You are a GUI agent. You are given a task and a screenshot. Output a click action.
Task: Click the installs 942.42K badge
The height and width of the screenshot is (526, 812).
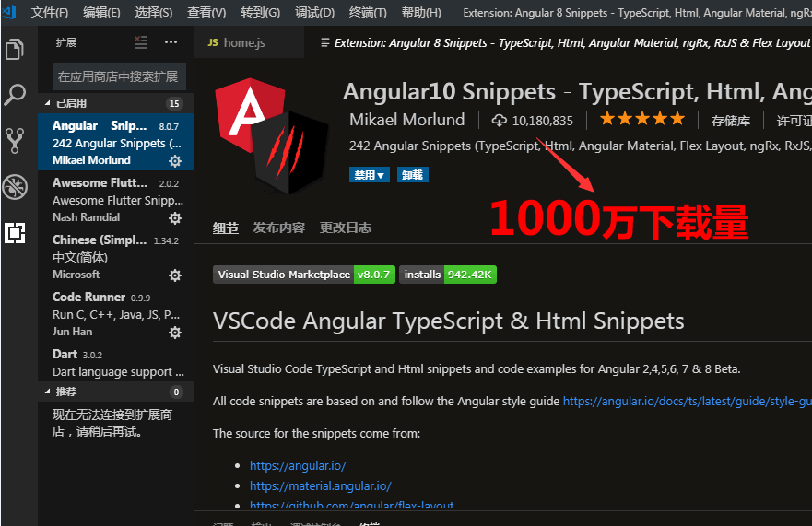[x=448, y=275]
